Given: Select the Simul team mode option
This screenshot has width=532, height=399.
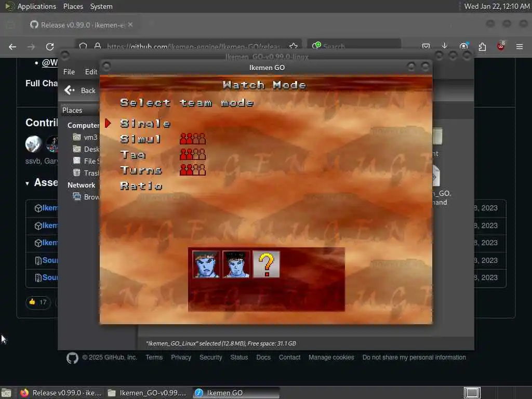Looking at the screenshot, I should tap(140, 139).
